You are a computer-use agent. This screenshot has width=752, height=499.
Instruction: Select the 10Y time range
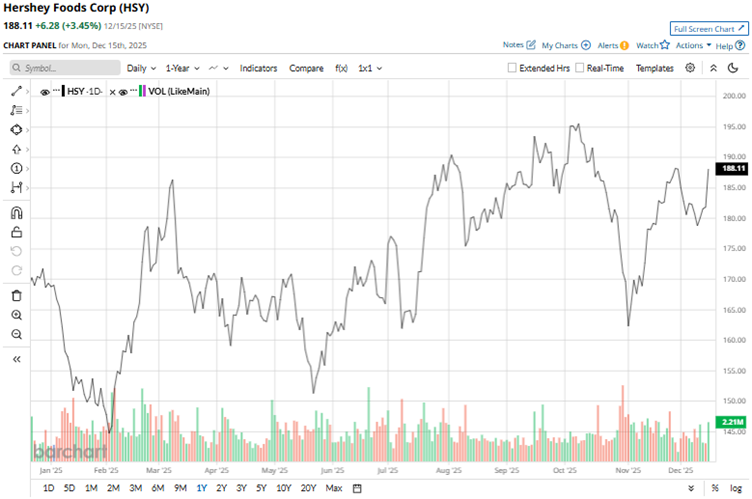pos(283,488)
